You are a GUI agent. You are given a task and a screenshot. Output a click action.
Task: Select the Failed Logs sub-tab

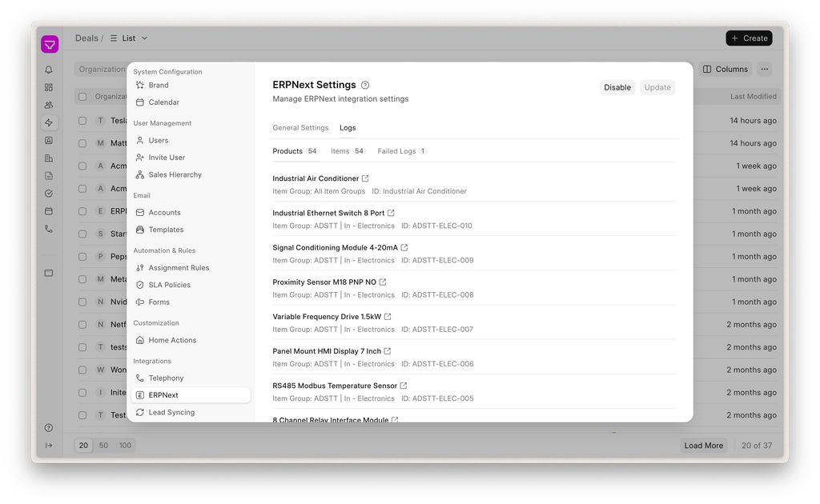coord(402,151)
